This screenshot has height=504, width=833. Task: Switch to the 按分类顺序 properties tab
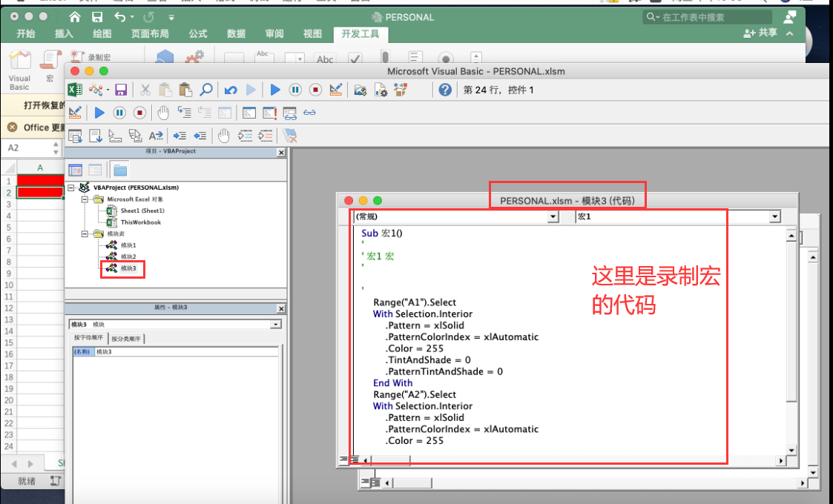(x=126, y=338)
